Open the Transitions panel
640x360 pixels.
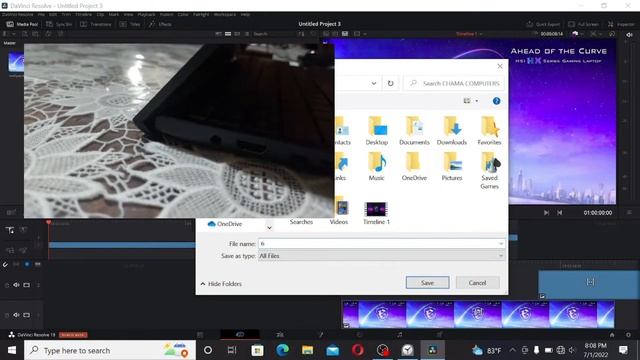pos(96,24)
